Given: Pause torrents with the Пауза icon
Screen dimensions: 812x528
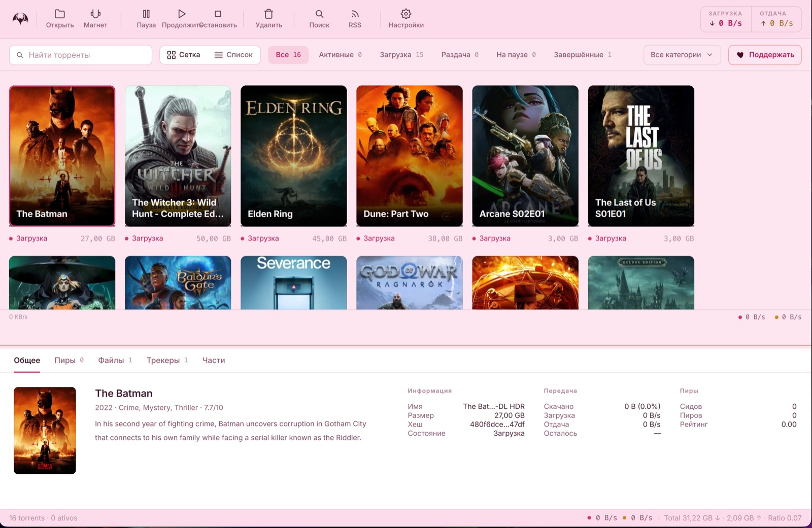Looking at the screenshot, I should [x=146, y=14].
